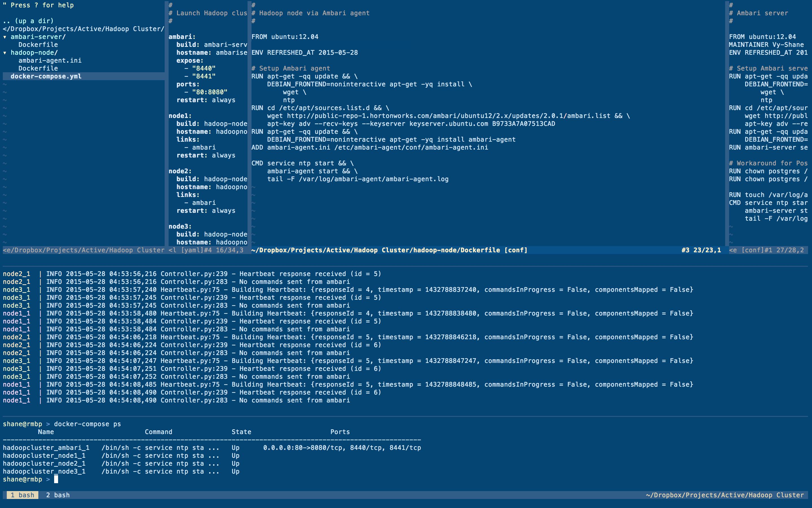Click the hadoopcluster_node3_1 row name
Screen dimensions: 812x508
[x=44, y=472]
